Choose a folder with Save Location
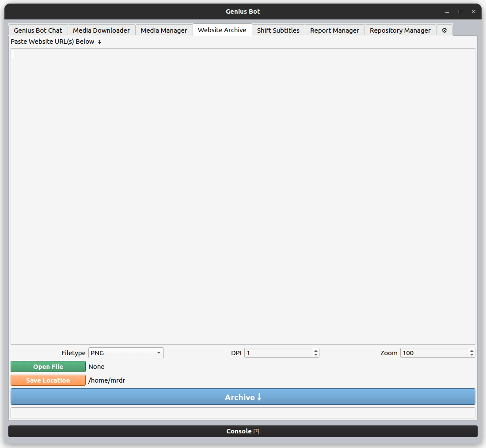 tap(48, 380)
